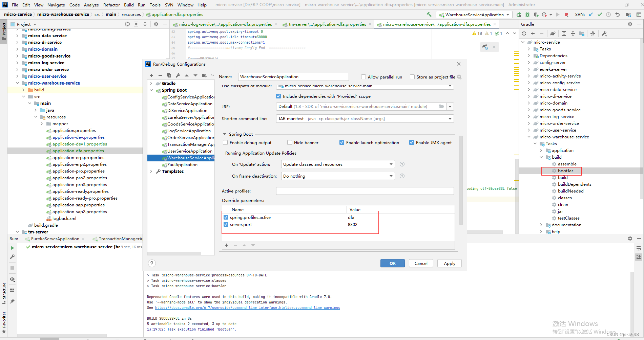The width and height of the screenshot is (644, 340).
Task: Click Select Opened File target icon in Project panel
Action: tap(127, 24)
